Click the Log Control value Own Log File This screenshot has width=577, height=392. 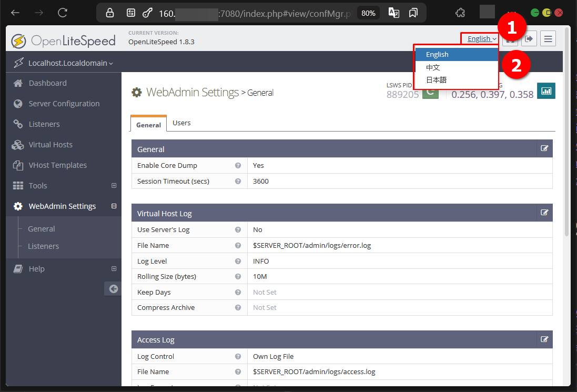[273, 356]
